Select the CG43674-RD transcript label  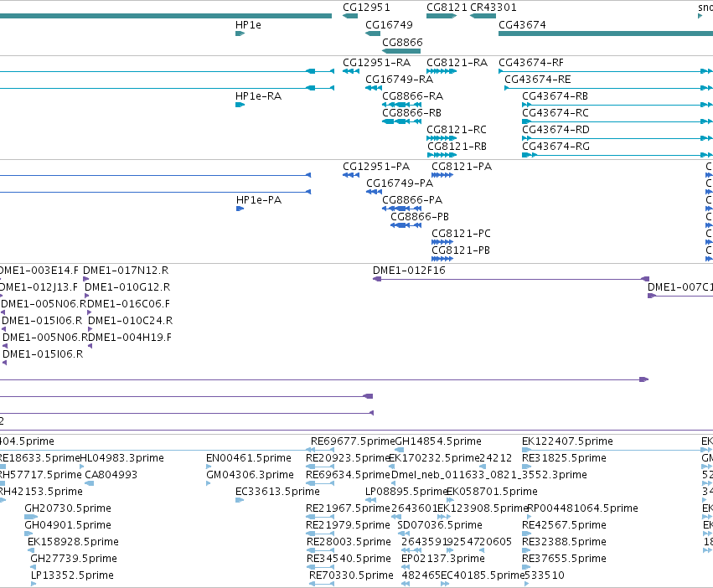555,130
